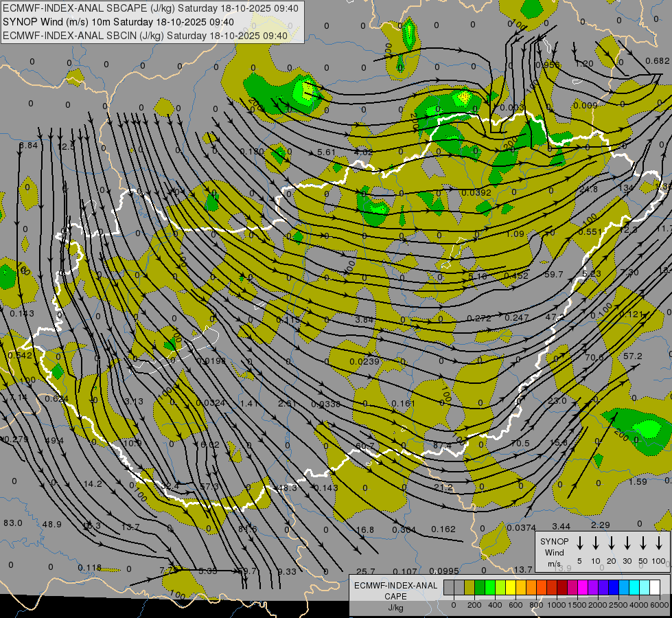Click the map value '0.121'
672x618 pixels.
click(632, 314)
